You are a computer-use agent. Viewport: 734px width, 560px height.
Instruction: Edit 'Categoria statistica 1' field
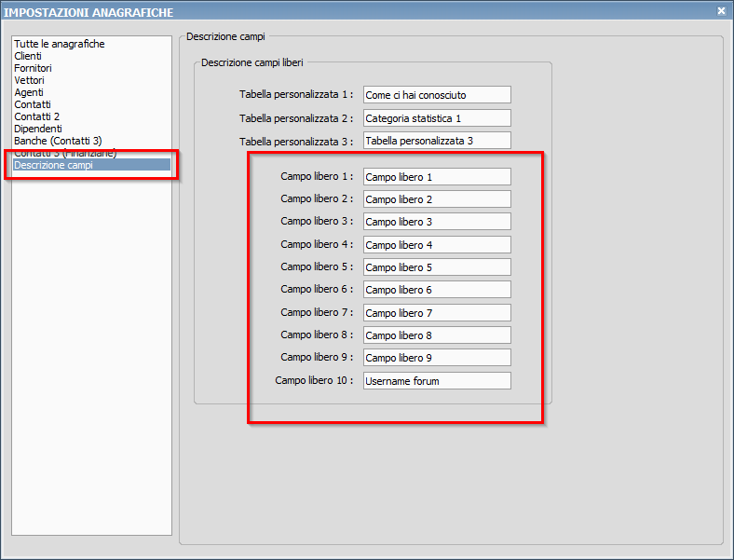437,118
